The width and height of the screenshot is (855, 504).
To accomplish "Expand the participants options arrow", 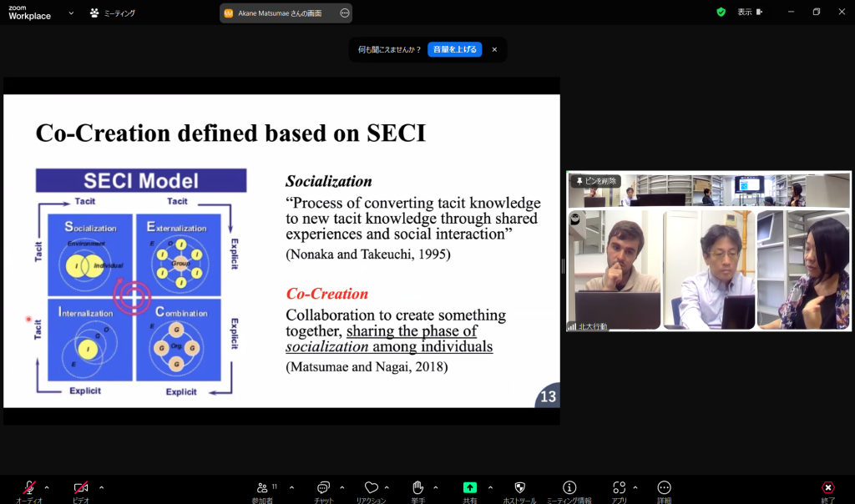I will (291, 487).
